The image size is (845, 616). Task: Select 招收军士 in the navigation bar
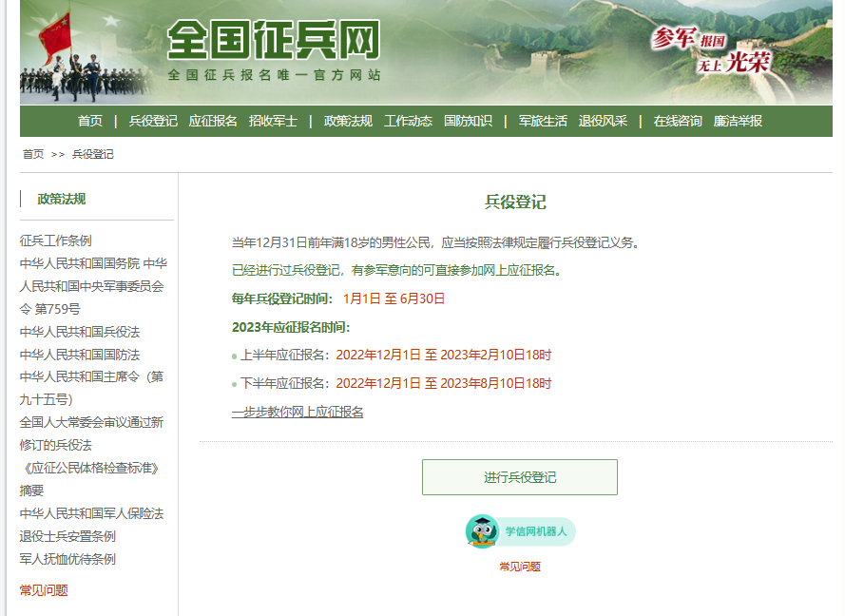[x=273, y=121]
